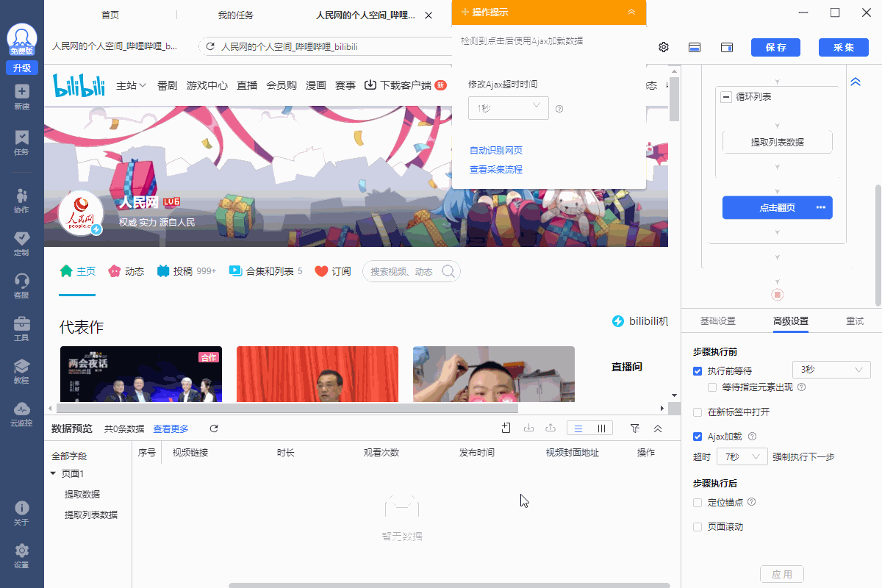Screen dimensions: 882x588
Task: Enable the 在新标签中打开 checkbox
Action: coord(698,412)
